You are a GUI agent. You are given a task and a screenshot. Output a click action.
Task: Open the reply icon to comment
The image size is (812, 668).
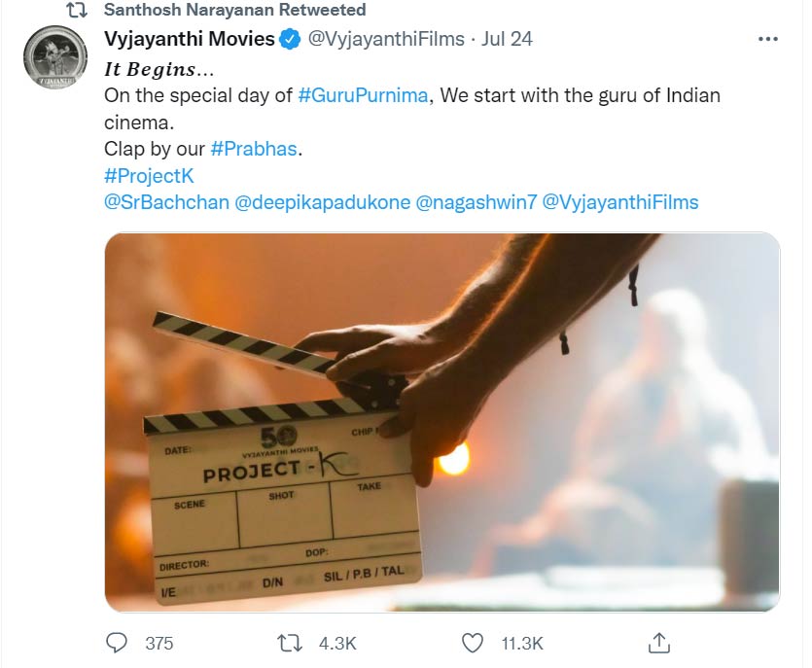click(119, 642)
